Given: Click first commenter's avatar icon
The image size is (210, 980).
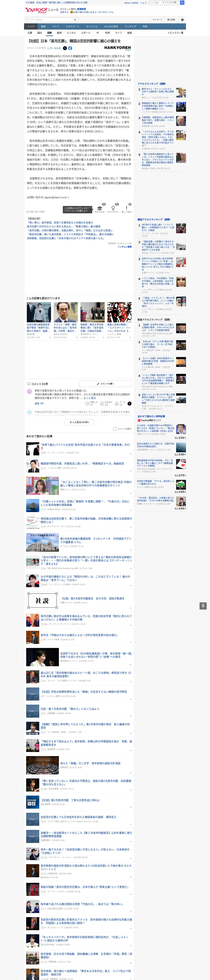Looking at the screenshot, I should pyautogui.click(x=29, y=392).
